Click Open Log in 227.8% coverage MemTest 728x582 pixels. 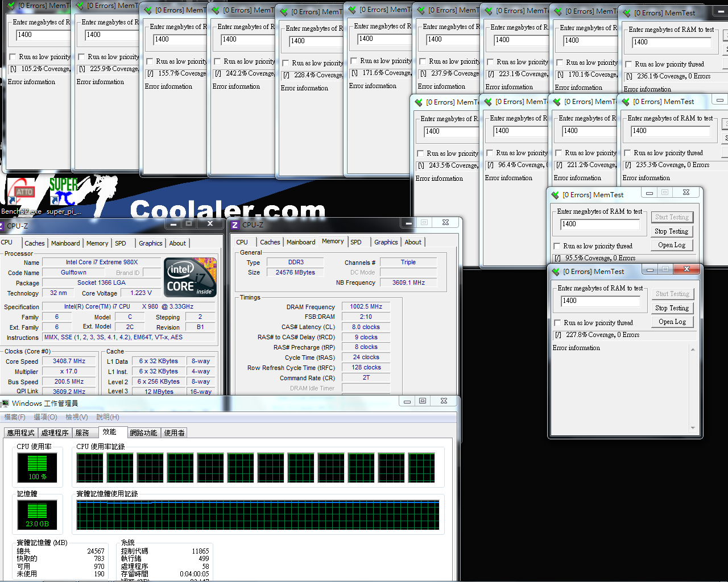(x=672, y=322)
